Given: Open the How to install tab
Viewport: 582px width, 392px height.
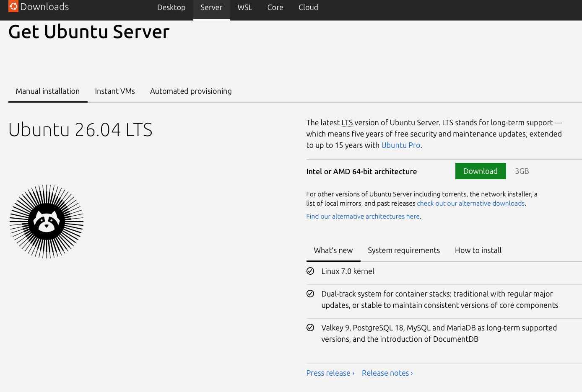Looking at the screenshot, I should pos(478,250).
